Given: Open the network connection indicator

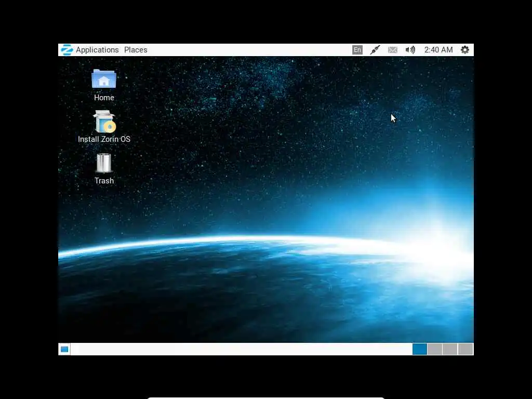Looking at the screenshot, I should pyautogui.click(x=375, y=50).
